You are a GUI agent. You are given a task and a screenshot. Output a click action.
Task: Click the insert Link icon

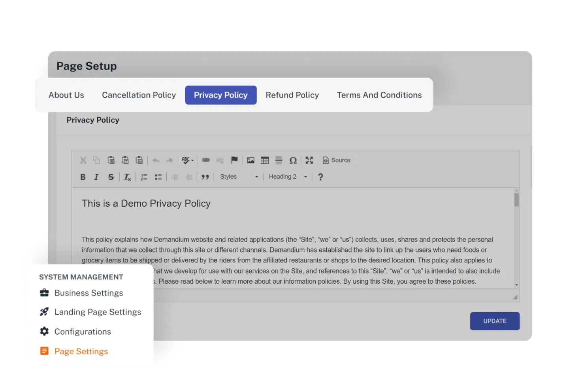pyautogui.click(x=206, y=160)
